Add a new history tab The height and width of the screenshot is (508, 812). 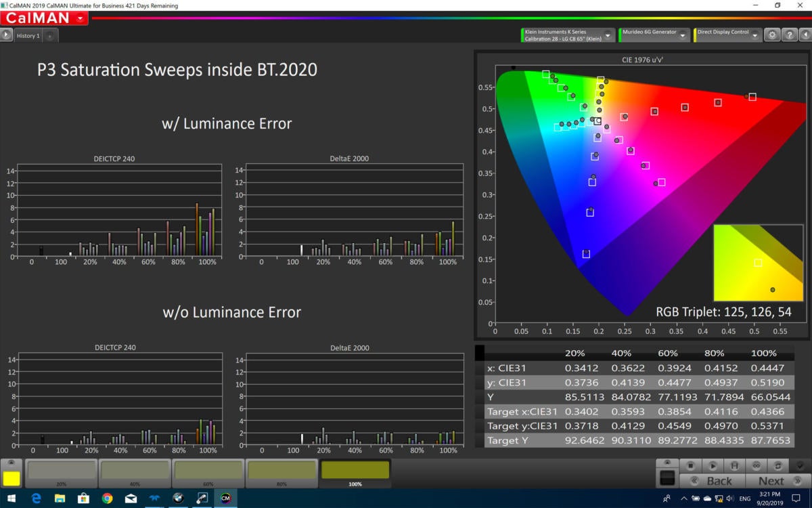tap(50, 36)
